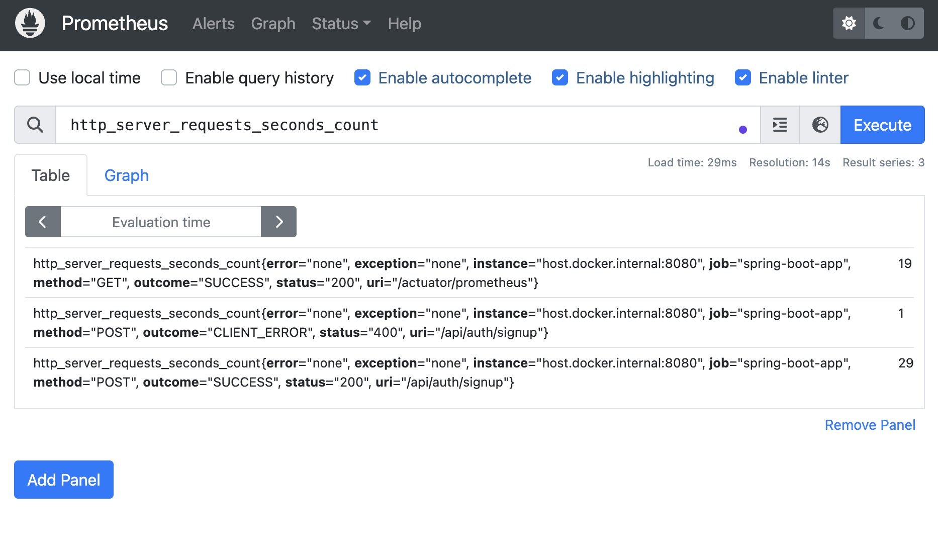
Task: Select the CLIENT_ERROR status 400 series
Action: [470, 323]
